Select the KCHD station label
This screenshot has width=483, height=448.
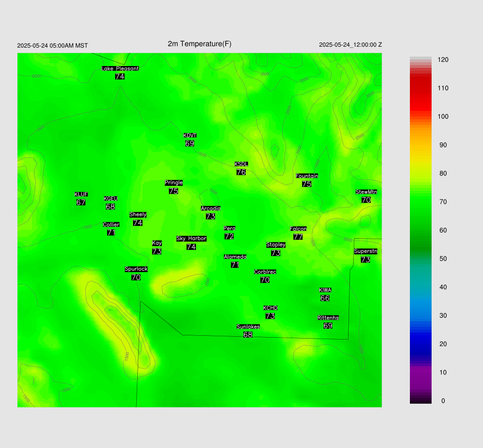[270, 308]
